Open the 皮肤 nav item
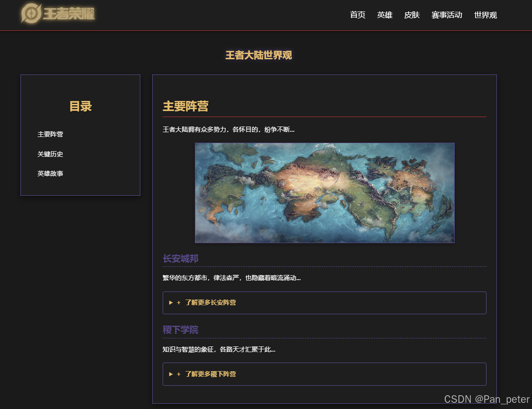This screenshot has width=532, height=409. pos(412,15)
